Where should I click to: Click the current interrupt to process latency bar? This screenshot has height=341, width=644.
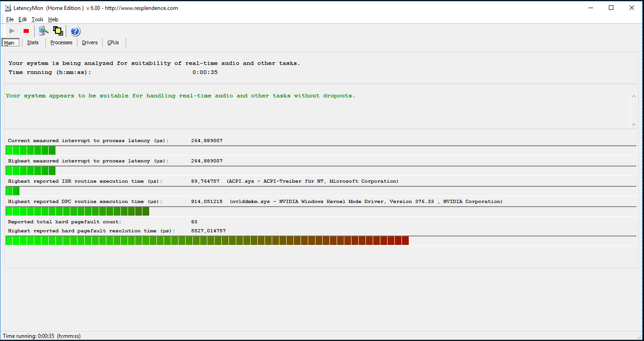click(x=321, y=150)
